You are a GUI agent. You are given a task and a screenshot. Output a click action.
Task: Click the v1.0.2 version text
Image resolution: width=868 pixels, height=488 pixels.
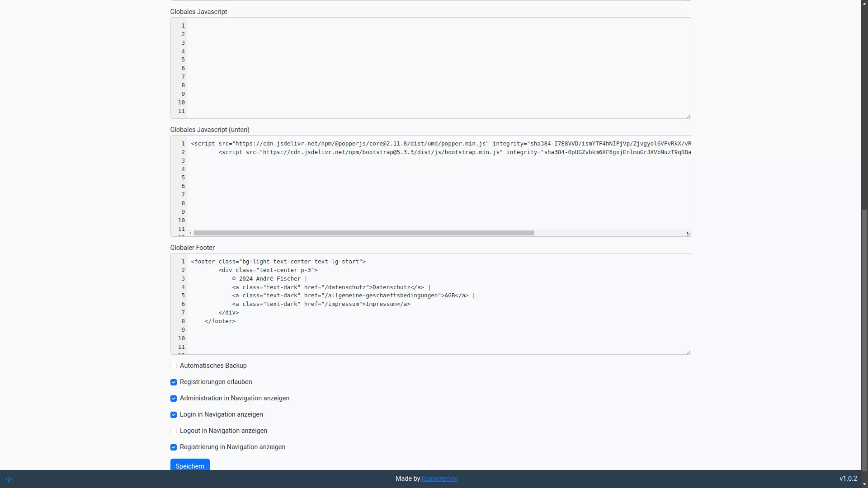pos(848,479)
